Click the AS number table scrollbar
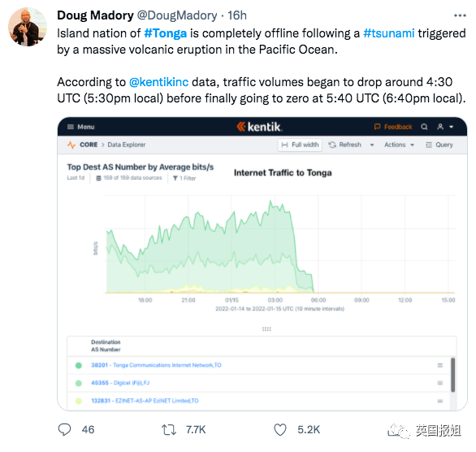 (452, 375)
